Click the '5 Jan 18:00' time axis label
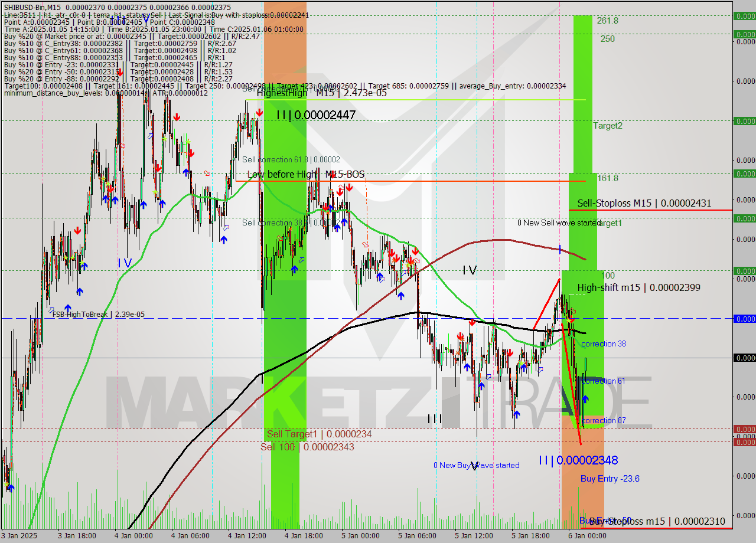 pyautogui.click(x=531, y=536)
